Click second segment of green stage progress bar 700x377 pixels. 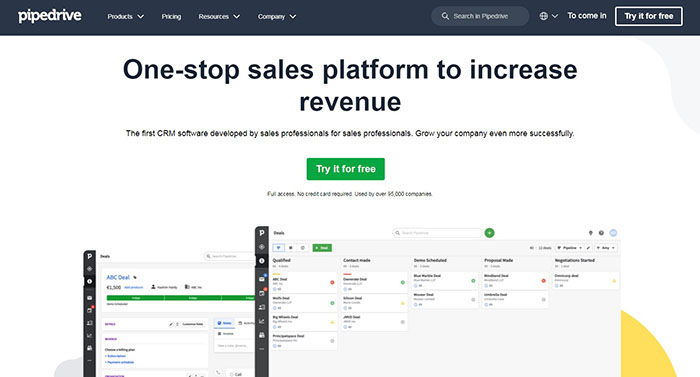(193, 297)
